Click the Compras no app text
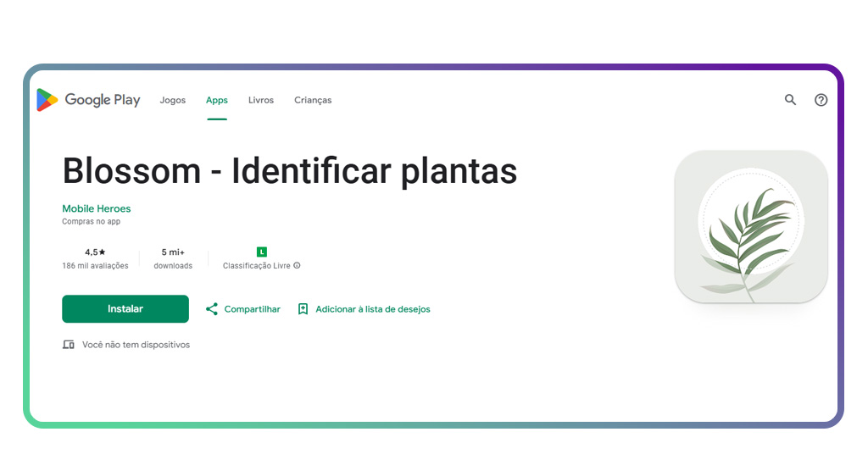The width and height of the screenshot is (868, 454). coord(91,222)
